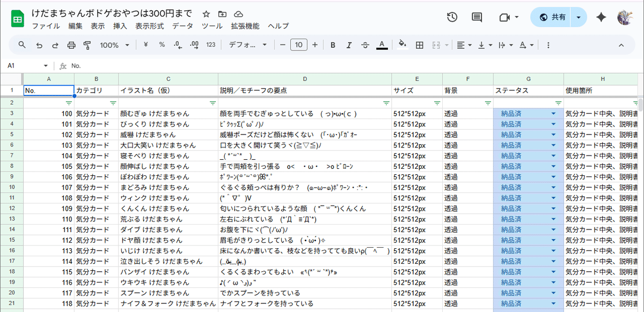Image resolution: width=644 pixels, height=312 pixels.
Task: Open the borders tool
Action: [x=420, y=45]
